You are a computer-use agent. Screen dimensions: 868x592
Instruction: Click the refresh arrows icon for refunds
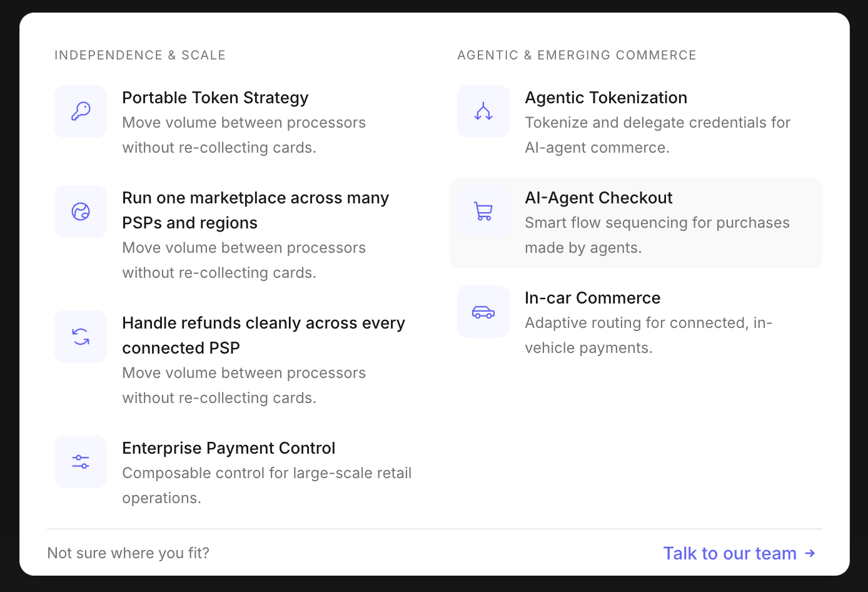click(81, 337)
